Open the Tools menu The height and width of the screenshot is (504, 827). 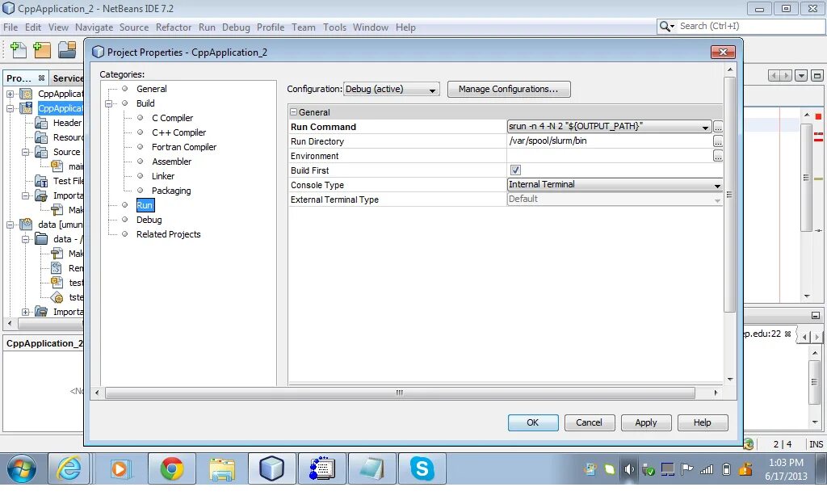click(x=334, y=27)
